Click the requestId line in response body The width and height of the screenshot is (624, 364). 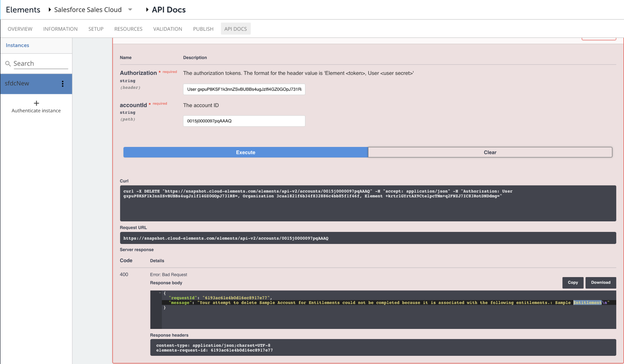[x=220, y=298]
